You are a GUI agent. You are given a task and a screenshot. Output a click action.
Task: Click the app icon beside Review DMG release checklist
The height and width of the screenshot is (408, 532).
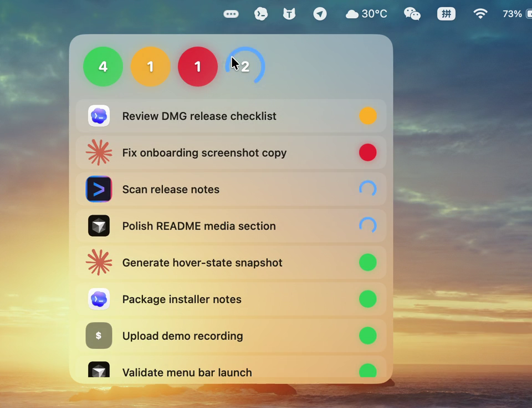(x=99, y=116)
